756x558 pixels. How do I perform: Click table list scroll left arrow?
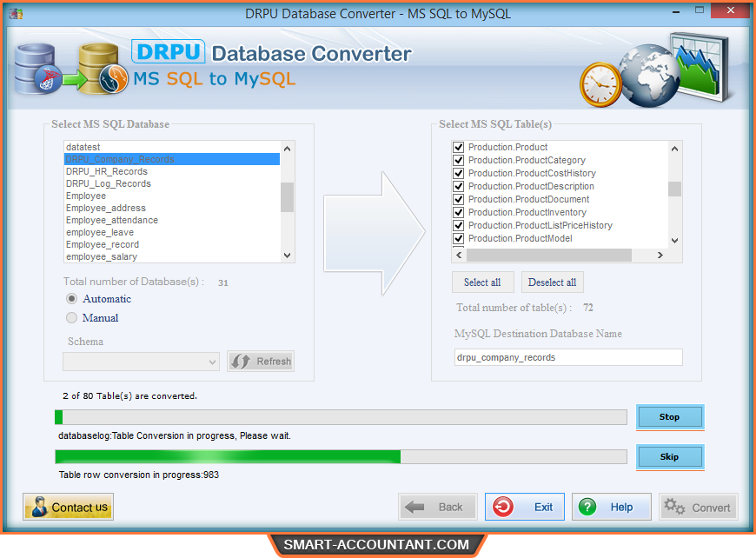click(459, 256)
